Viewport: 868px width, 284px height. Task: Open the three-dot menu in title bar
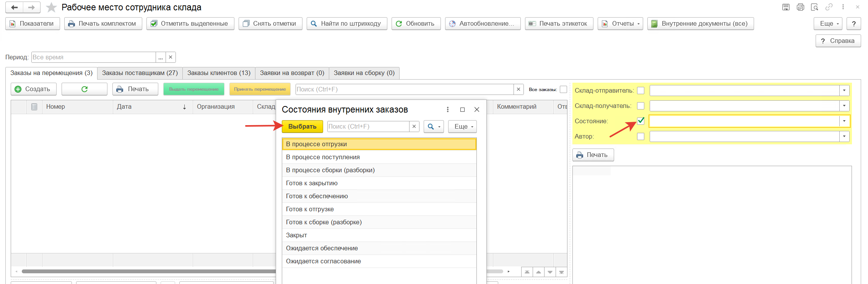pos(843,7)
